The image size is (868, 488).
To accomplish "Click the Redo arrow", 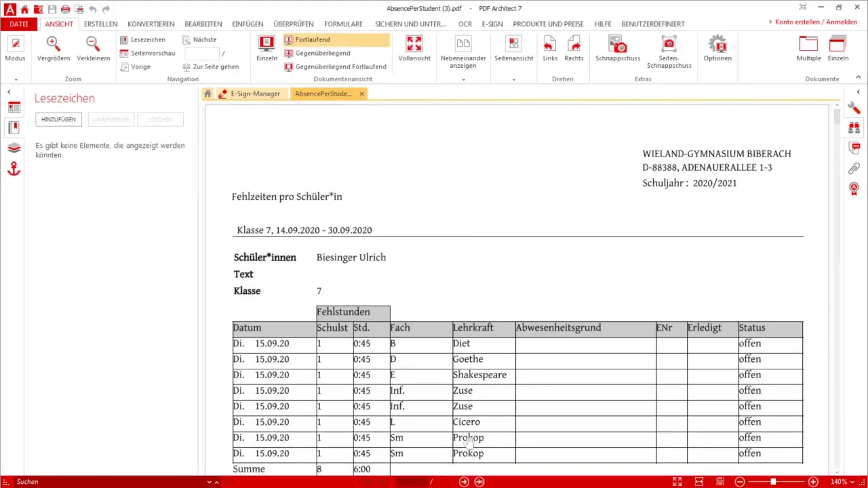I will pyautogui.click(x=106, y=9).
